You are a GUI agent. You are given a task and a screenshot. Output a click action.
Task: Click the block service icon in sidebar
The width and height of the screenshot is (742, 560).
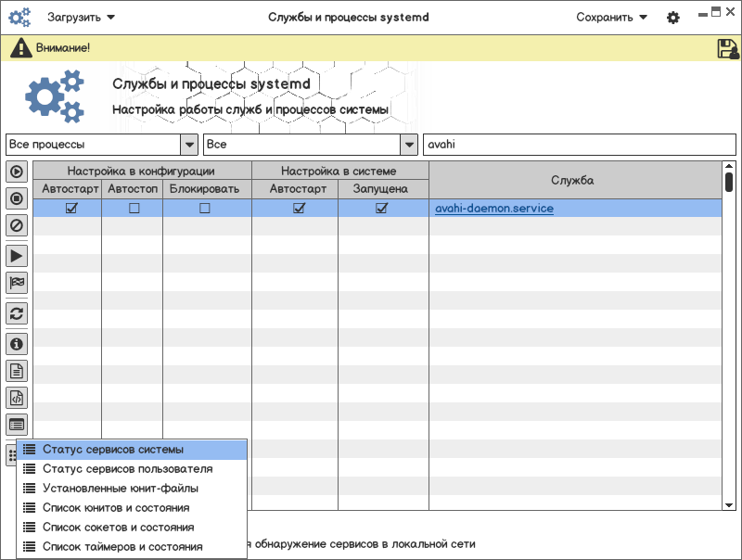(17, 224)
